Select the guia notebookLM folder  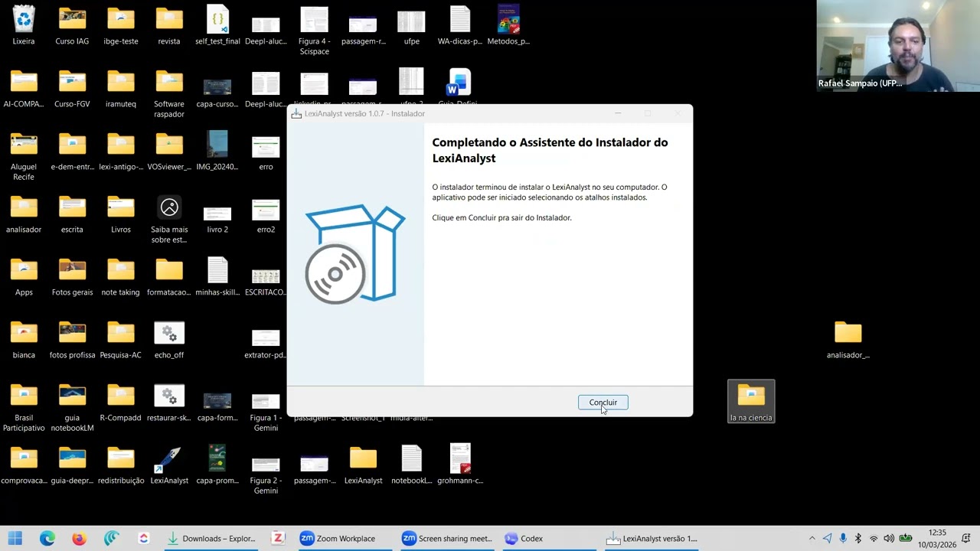tap(72, 407)
